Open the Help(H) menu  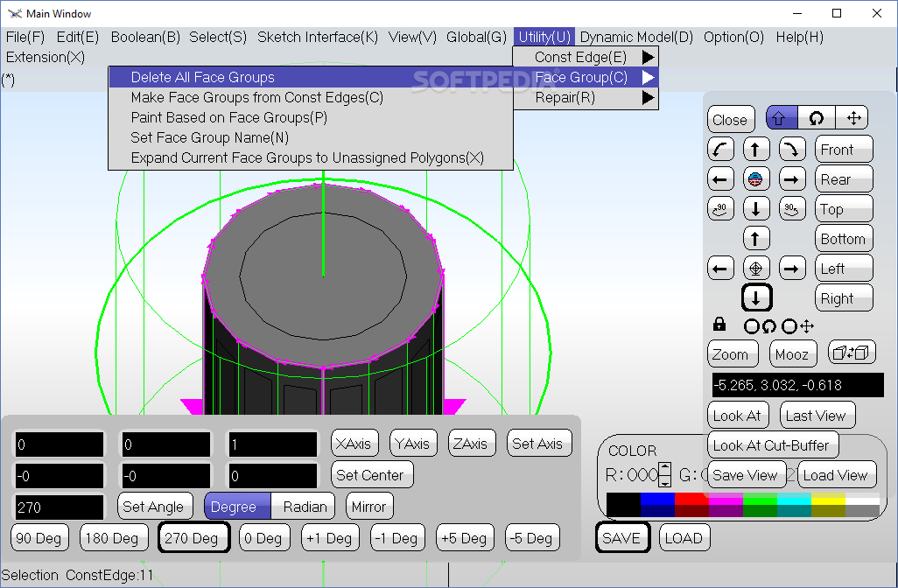799,38
